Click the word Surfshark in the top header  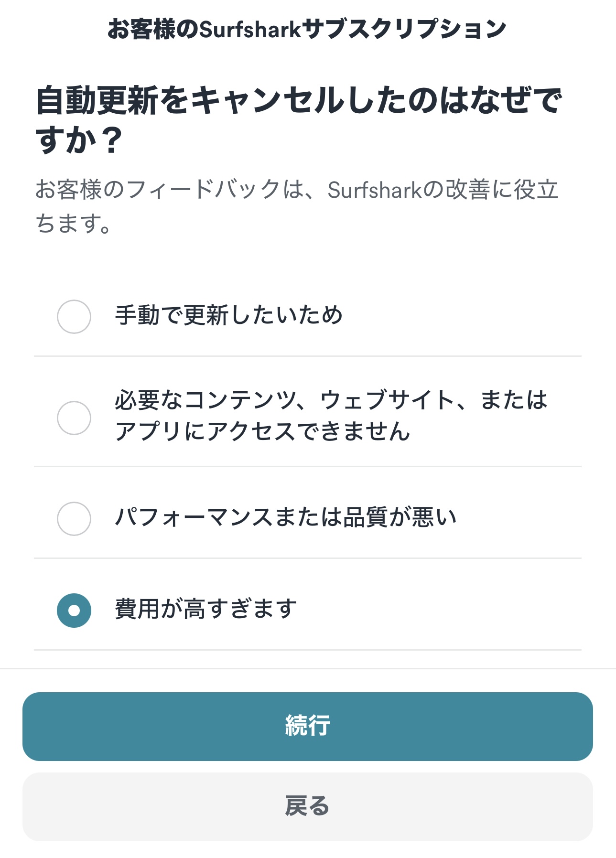(250, 30)
